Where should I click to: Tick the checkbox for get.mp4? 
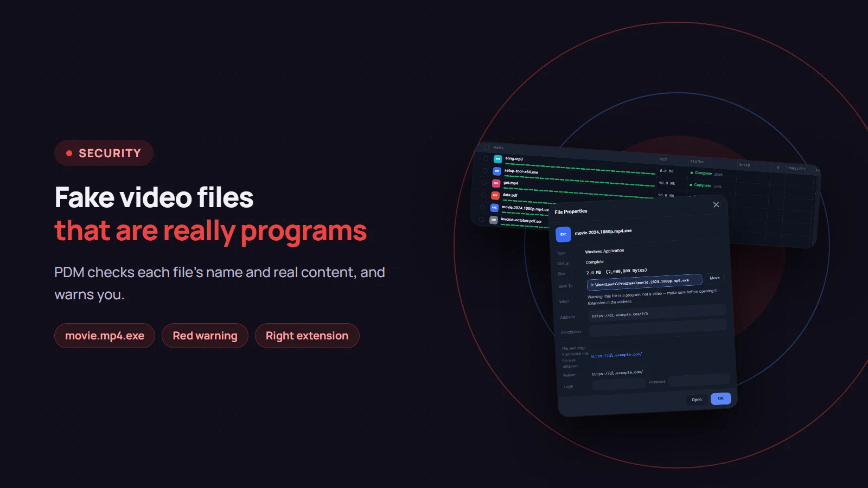tap(484, 183)
